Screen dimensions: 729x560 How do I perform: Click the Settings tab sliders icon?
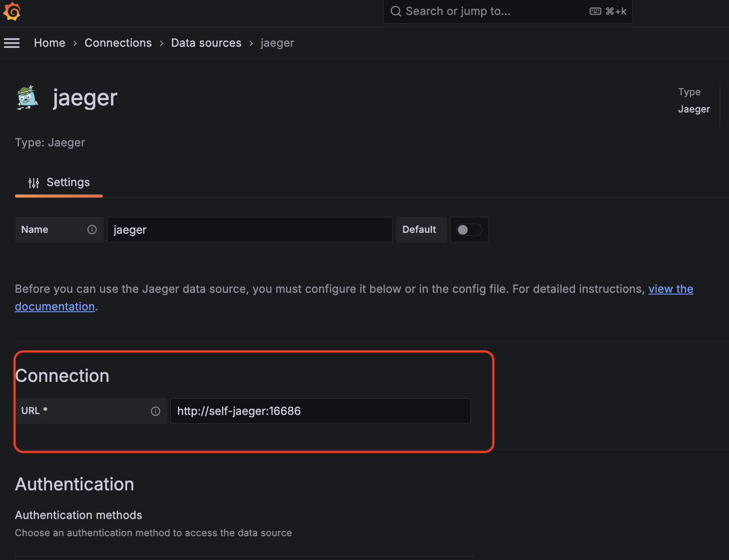pos(34,183)
